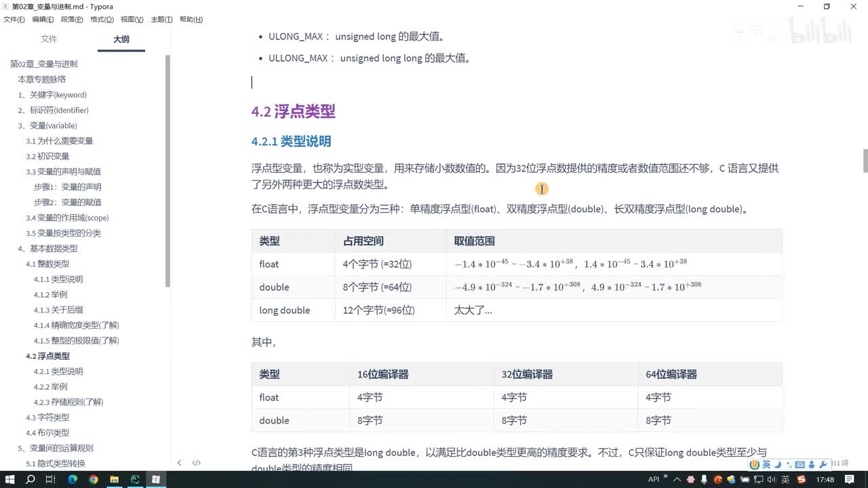Toggle source code mode icon
Screen dimensions: 868x488
196,463
